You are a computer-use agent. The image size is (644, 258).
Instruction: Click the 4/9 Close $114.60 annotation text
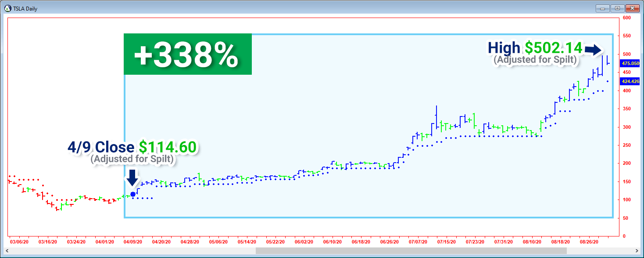point(131,148)
